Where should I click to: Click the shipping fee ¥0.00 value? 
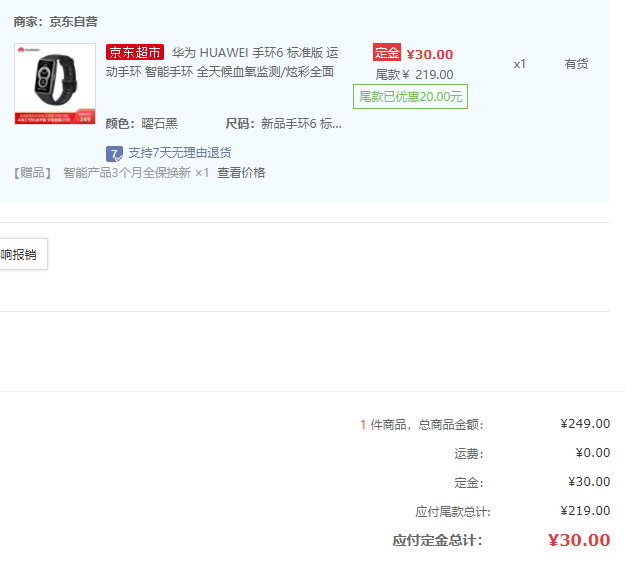click(593, 453)
